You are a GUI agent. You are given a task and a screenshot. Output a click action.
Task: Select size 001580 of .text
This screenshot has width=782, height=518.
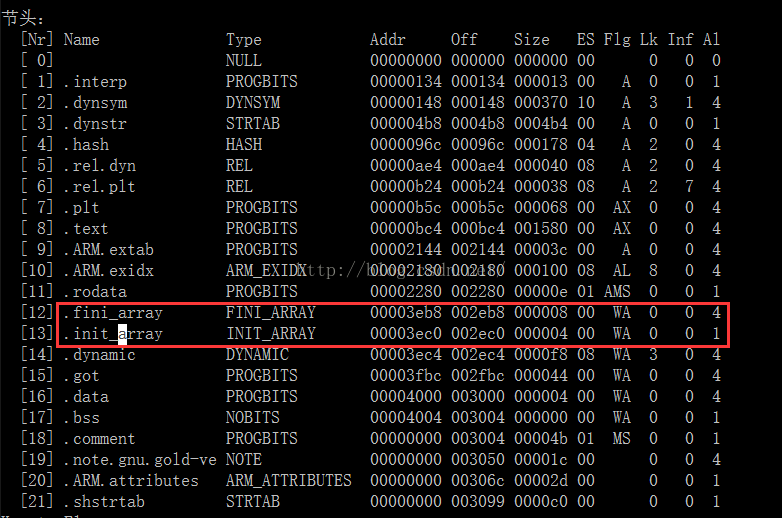[x=541, y=228]
